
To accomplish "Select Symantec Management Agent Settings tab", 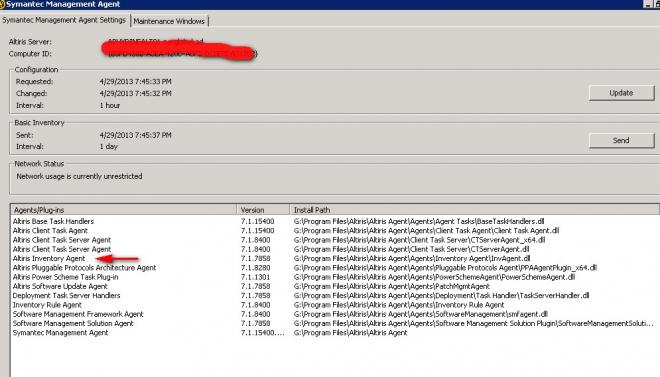I will (x=64, y=20).
